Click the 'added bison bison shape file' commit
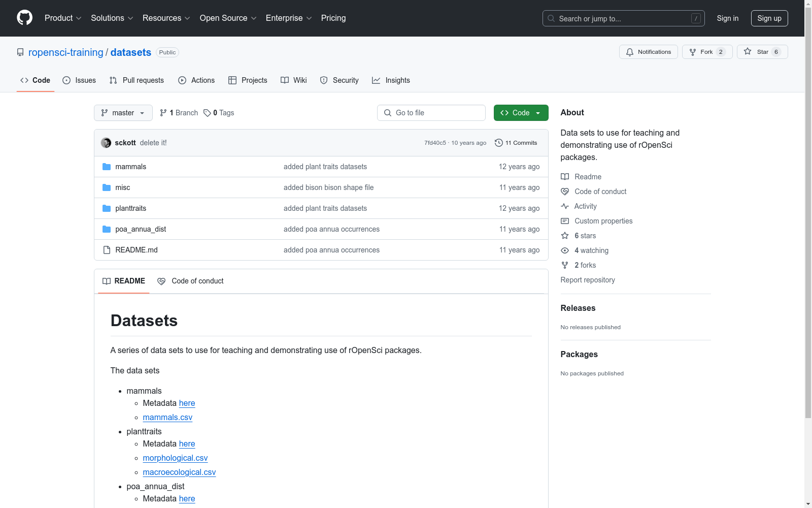 coord(328,187)
